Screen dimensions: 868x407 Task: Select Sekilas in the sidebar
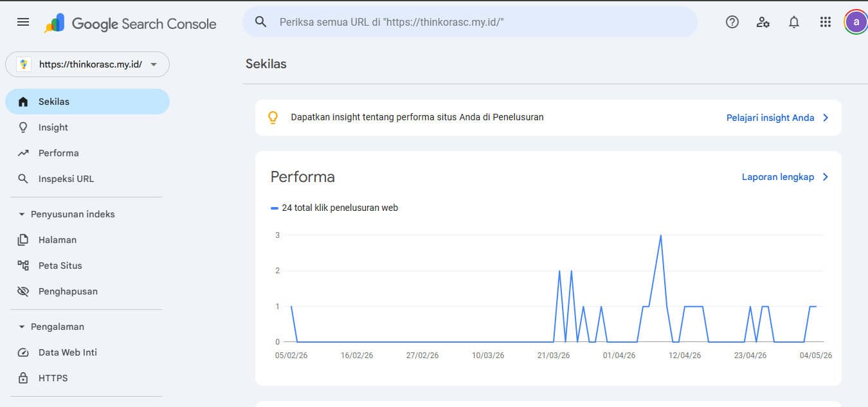[x=87, y=102]
